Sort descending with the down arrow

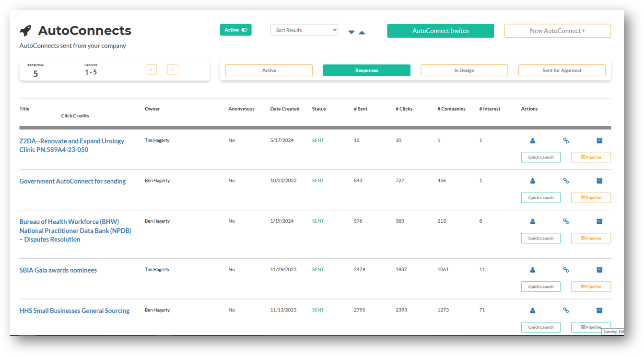point(351,32)
